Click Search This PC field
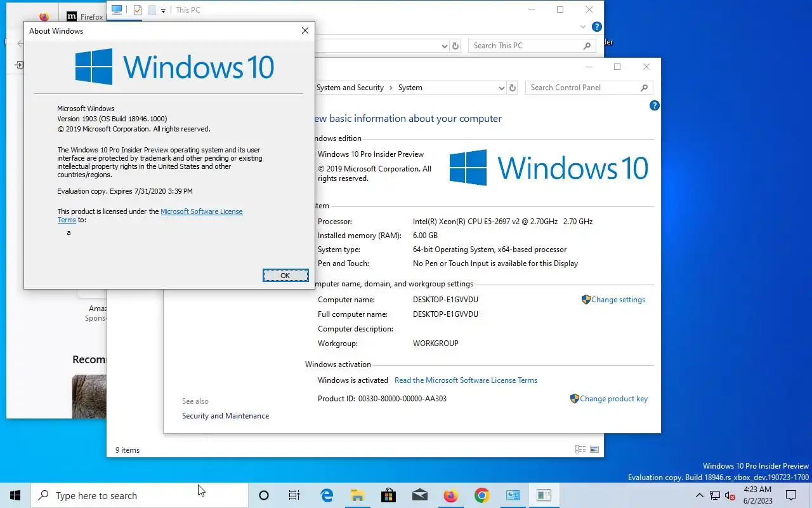This screenshot has height=508, width=812. click(x=532, y=46)
